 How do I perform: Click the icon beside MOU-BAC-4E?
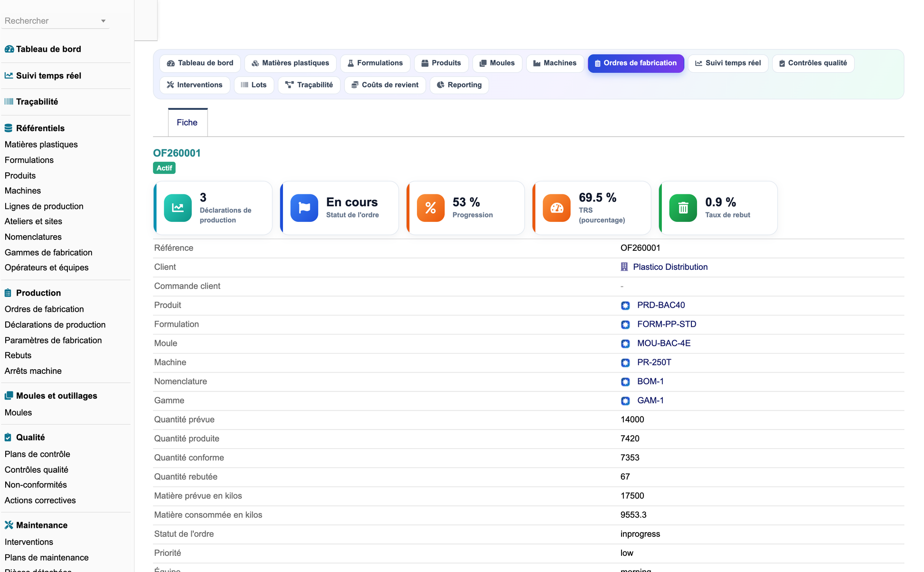[x=625, y=343]
